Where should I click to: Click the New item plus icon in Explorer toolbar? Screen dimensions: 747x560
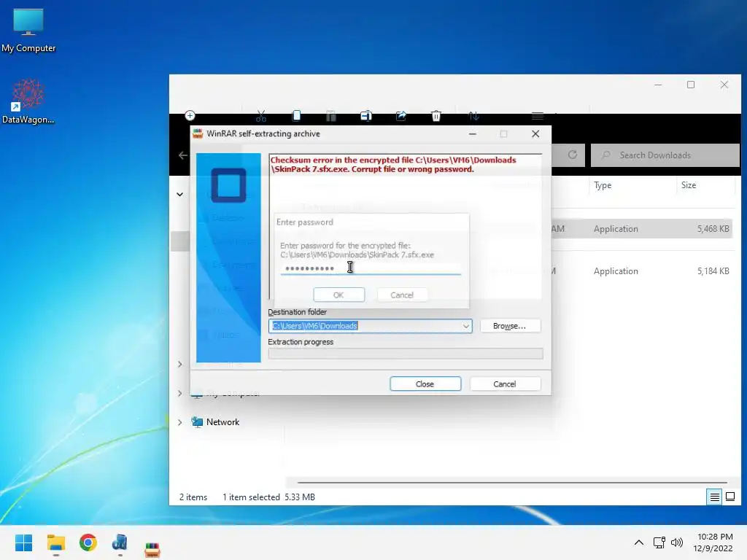[190, 116]
